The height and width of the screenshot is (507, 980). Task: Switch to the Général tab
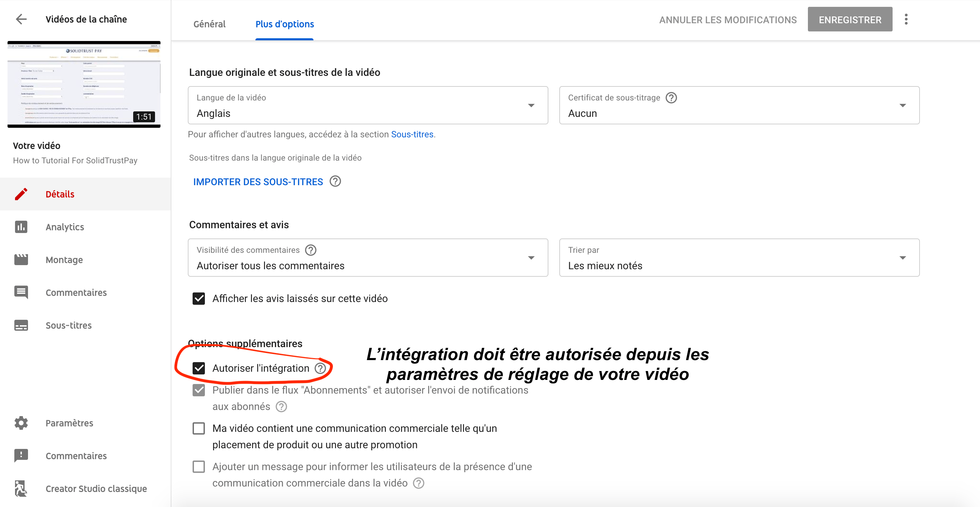[209, 24]
